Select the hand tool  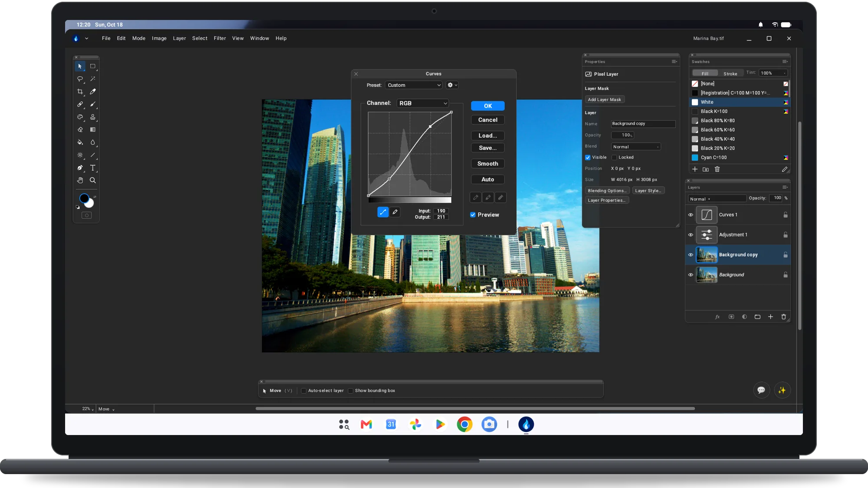80,180
